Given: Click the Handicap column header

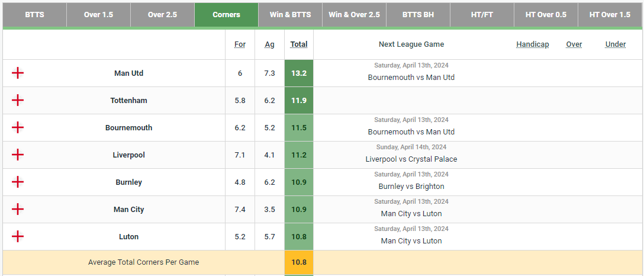Looking at the screenshot, I should click(532, 44).
